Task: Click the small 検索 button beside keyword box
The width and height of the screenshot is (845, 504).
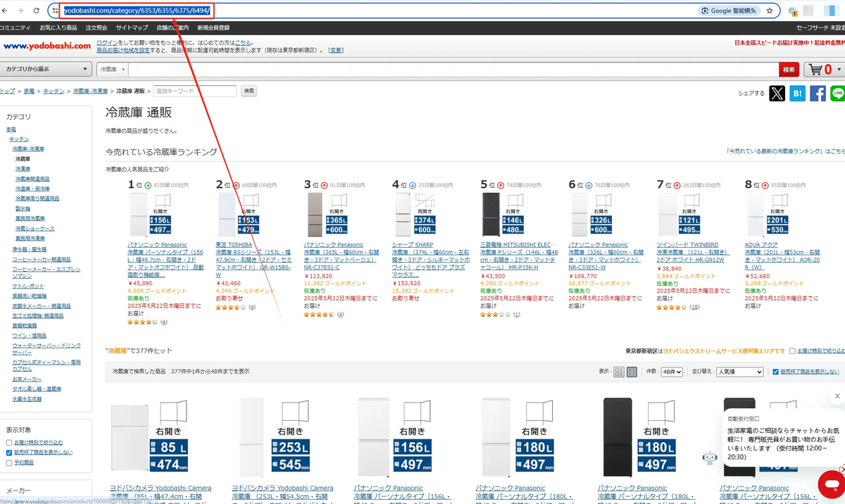Action: point(249,91)
